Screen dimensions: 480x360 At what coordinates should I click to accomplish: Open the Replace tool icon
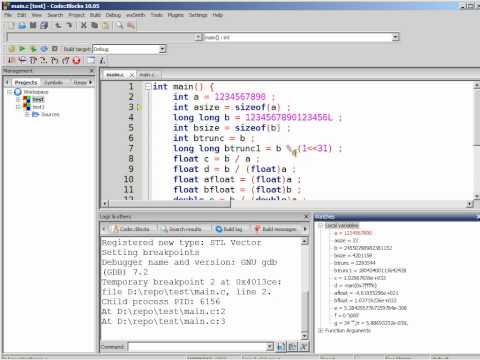131,25
